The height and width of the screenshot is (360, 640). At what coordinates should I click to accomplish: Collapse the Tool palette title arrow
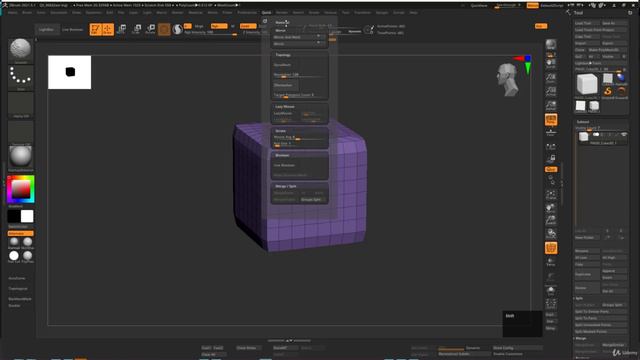pos(569,13)
